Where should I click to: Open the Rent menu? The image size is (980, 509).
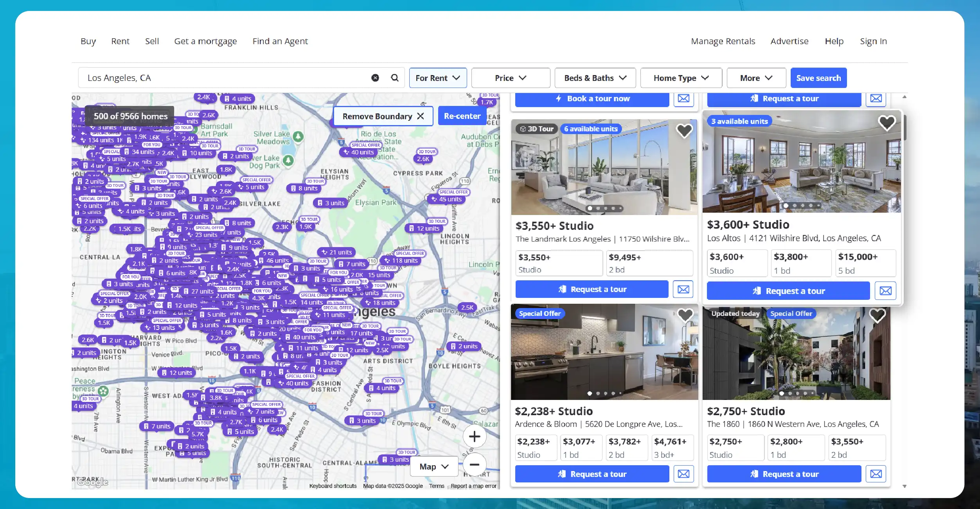[120, 41]
